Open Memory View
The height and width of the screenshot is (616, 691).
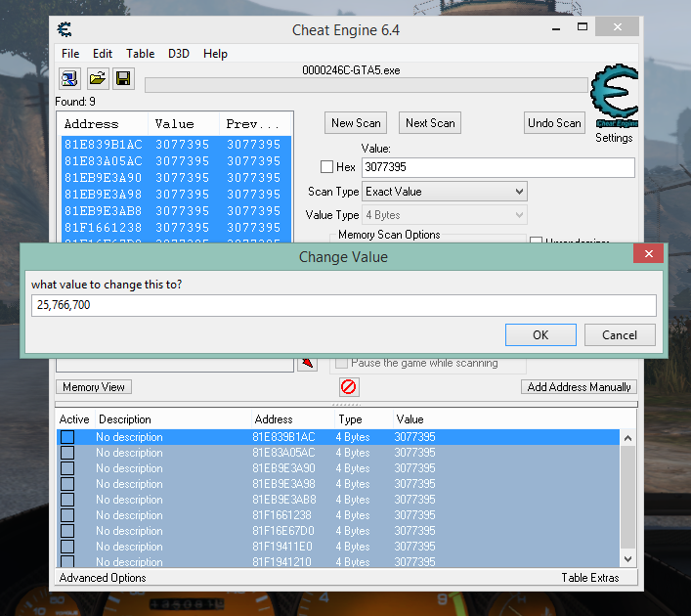pyautogui.click(x=94, y=387)
